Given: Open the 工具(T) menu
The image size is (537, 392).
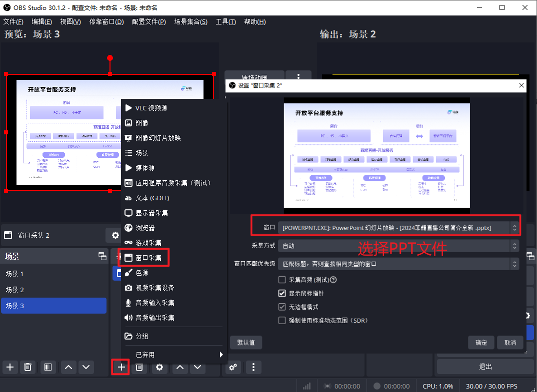Looking at the screenshot, I should coord(225,22).
